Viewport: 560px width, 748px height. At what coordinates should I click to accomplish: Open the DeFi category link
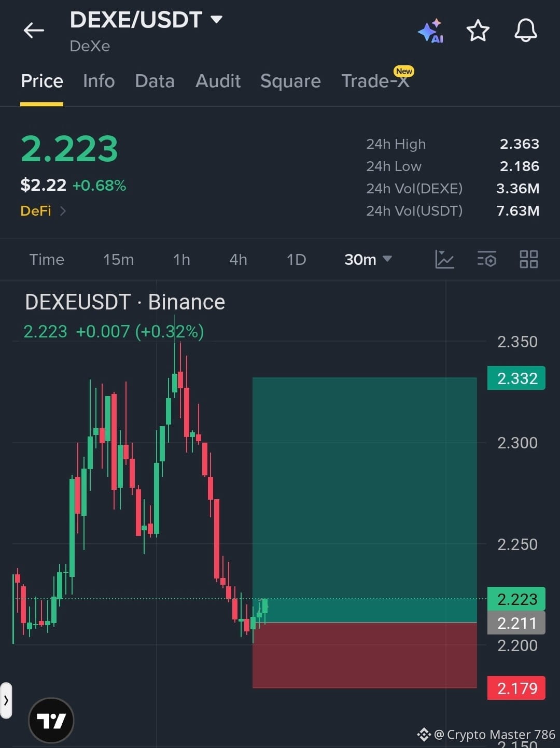43,211
